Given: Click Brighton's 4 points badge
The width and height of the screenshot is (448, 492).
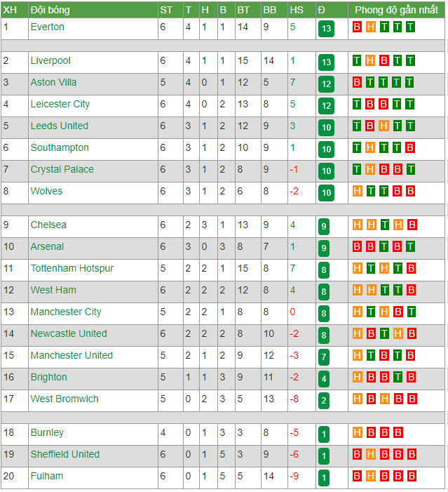Looking at the screenshot, I should (x=324, y=379).
